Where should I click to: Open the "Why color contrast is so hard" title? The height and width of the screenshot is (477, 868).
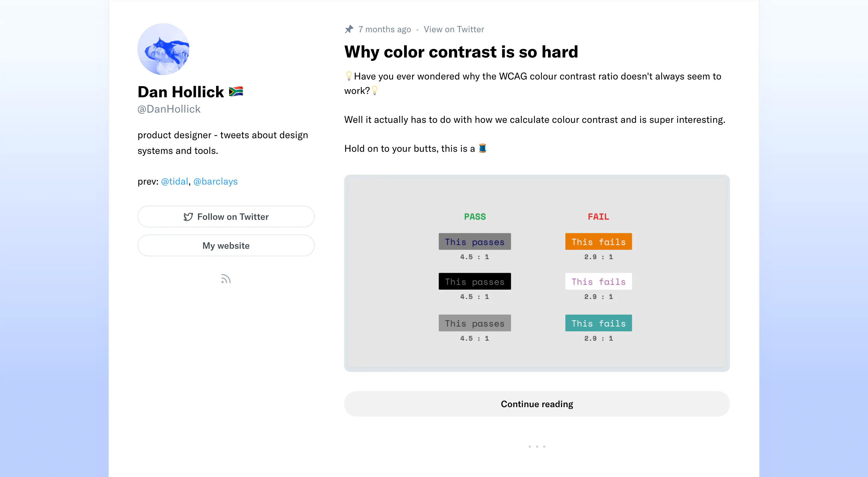[461, 52]
